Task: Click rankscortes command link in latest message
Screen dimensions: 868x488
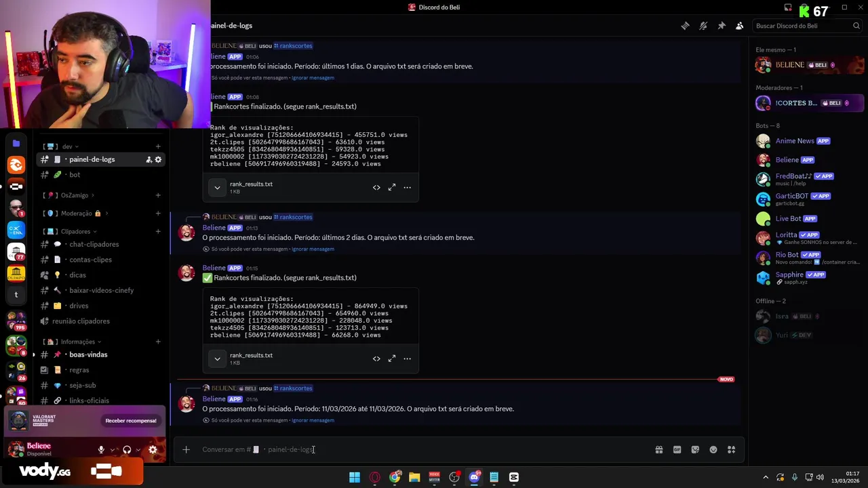Action: click(x=293, y=388)
